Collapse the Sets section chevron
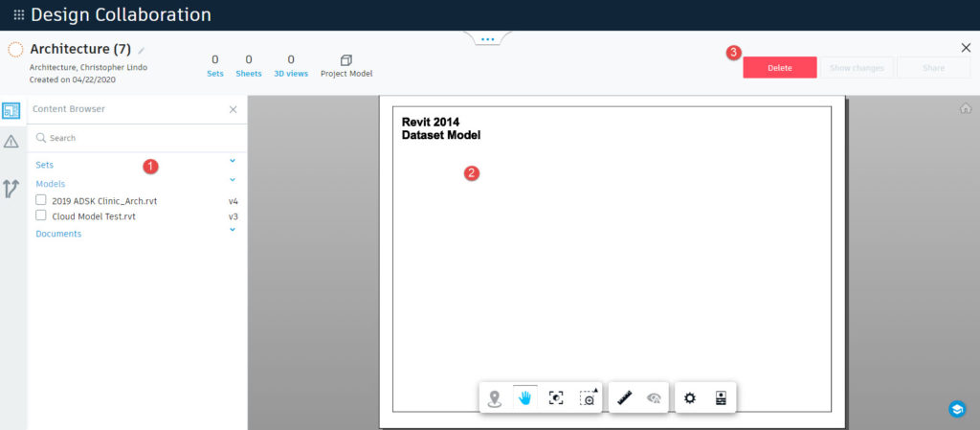The height and width of the screenshot is (430, 980). coord(233,161)
